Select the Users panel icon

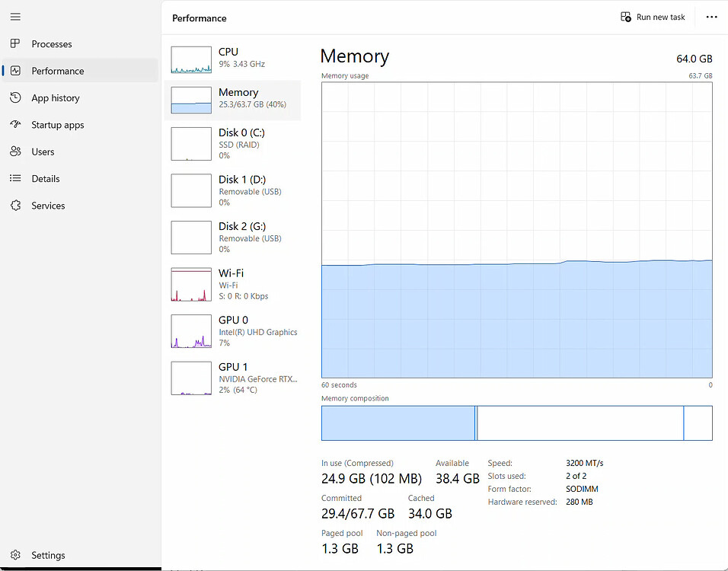15,152
